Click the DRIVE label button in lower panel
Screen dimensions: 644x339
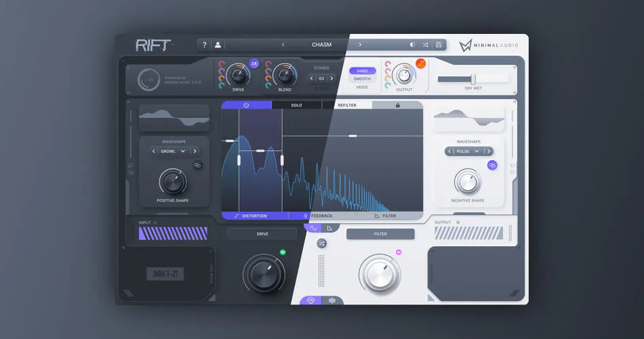click(x=262, y=234)
